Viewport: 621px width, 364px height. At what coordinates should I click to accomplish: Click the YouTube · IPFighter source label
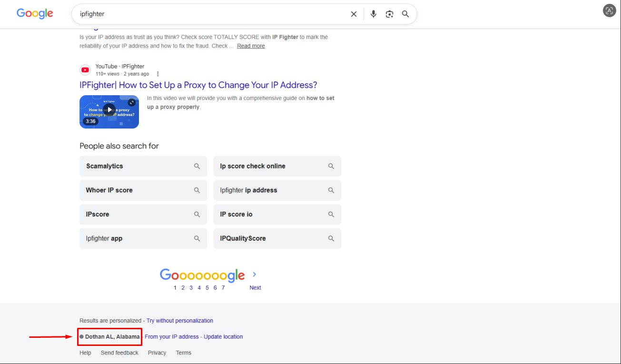[x=120, y=67]
